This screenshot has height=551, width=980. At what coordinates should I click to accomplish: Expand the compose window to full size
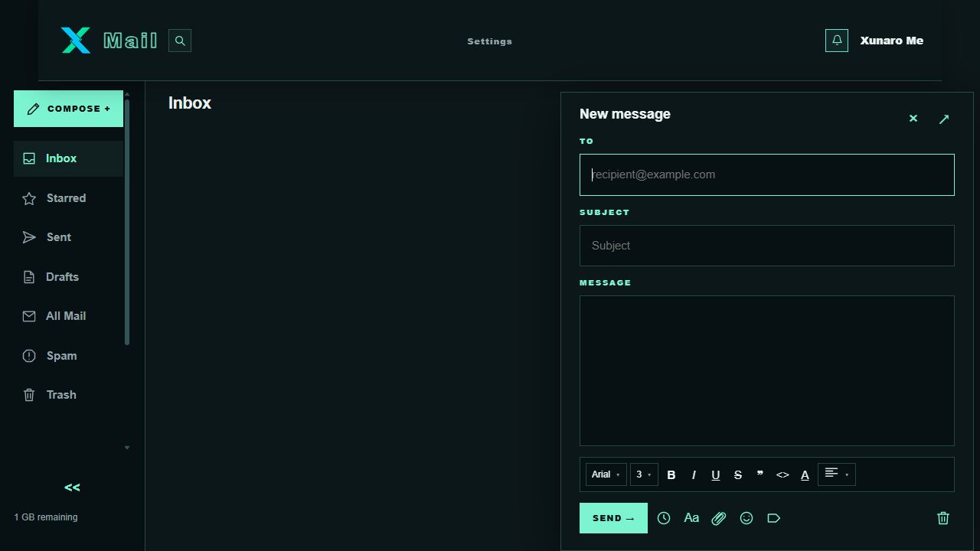(x=944, y=119)
